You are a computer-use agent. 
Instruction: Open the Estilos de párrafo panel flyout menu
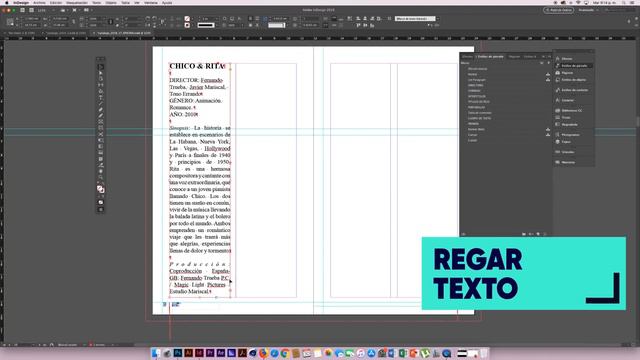coord(549,57)
